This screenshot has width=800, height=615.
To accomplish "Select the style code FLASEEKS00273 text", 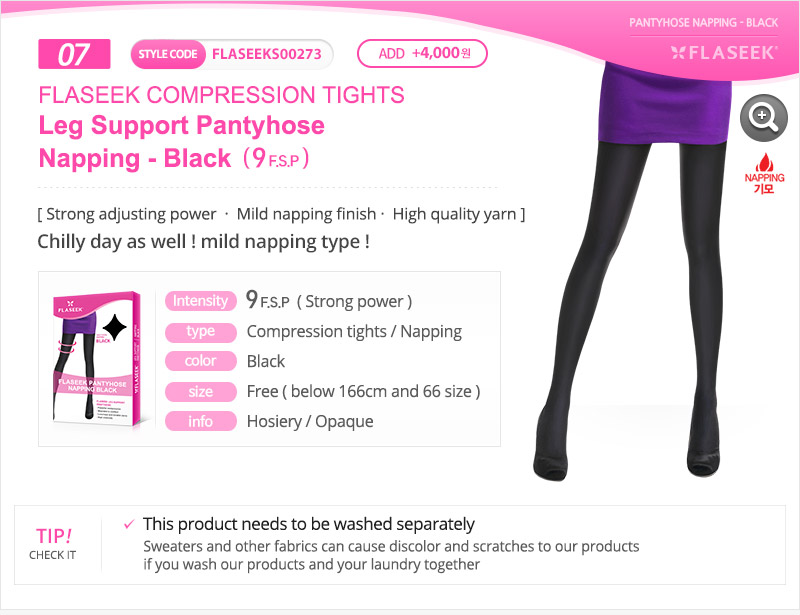I will point(267,54).
